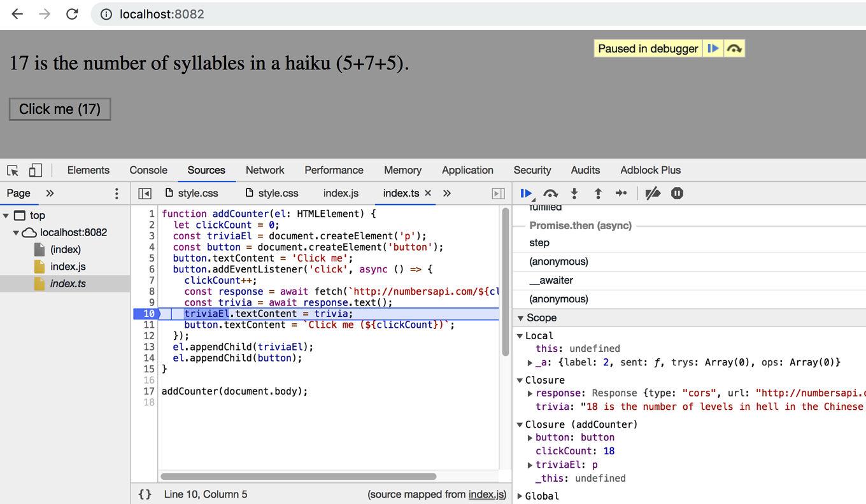
Task: Remove the breakpoint on line 10
Action: [x=148, y=314]
